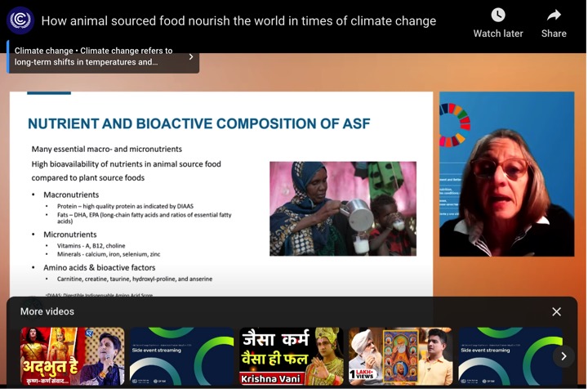Click the More videos heading
588x389 pixels.
pos(47,311)
